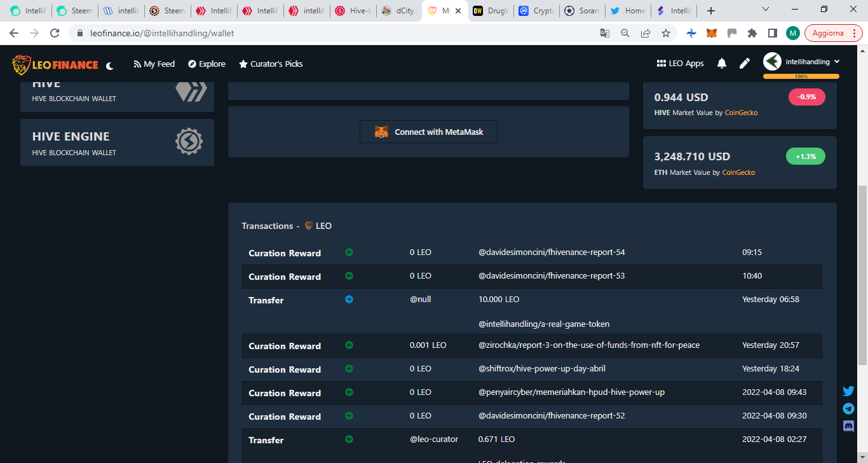Screen dimensions: 868x463
Task: Click the Hive logo icon
Action: pyautogui.click(x=191, y=92)
